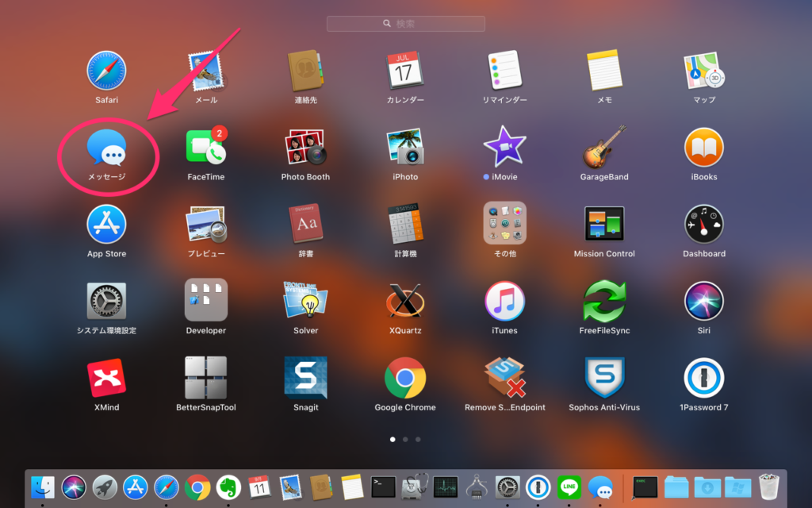Launch 1Password 7 app
812x508 pixels.
[x=703, y=378]
